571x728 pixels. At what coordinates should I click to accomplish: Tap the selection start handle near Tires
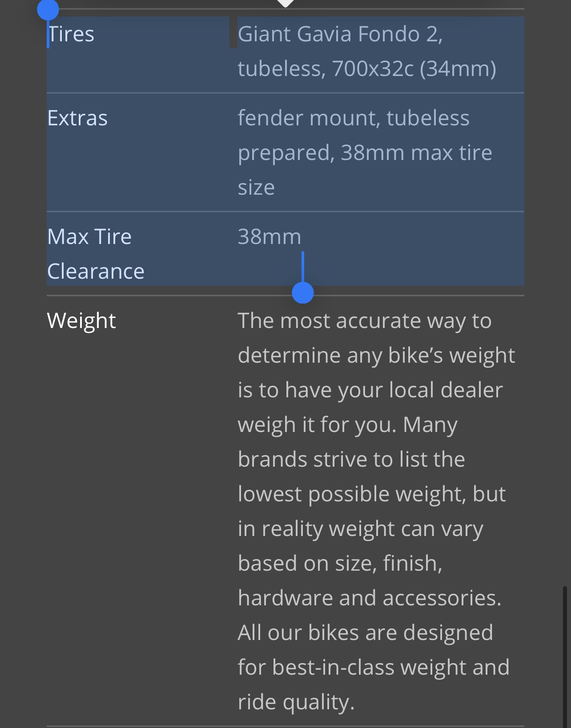point(48,10)
